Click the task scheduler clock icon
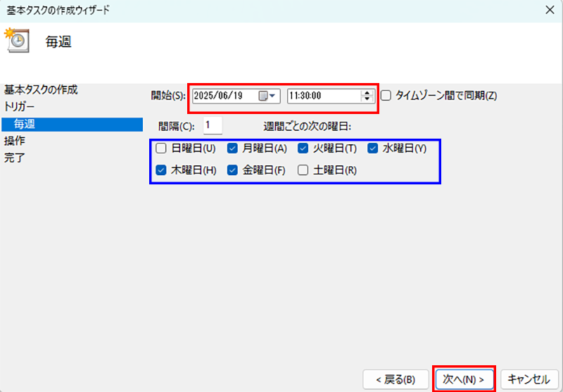This screenshot has width=563, height=392. point(16,41)
